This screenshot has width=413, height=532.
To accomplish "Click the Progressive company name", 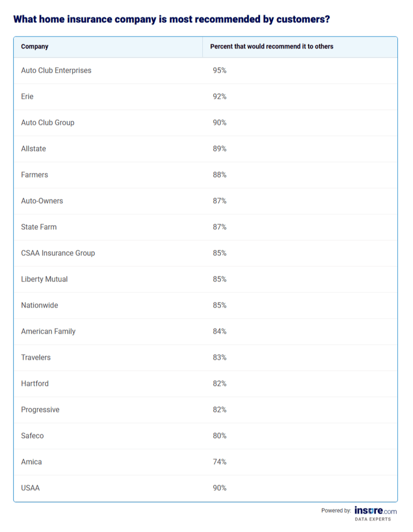I will [40, 410].
